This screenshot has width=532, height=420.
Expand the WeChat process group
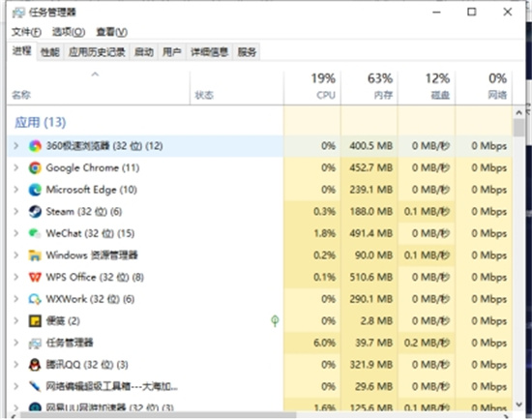point(15,233)
